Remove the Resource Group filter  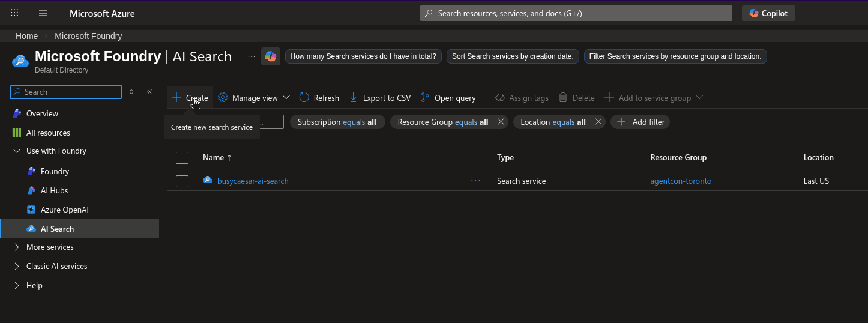pyautogui.click(x=501, y=122)
